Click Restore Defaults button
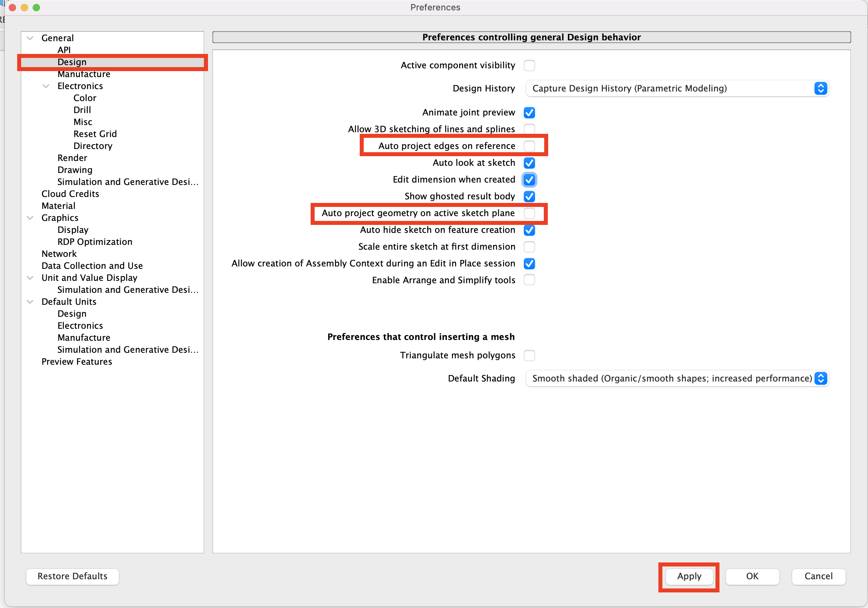 [73, 576]
